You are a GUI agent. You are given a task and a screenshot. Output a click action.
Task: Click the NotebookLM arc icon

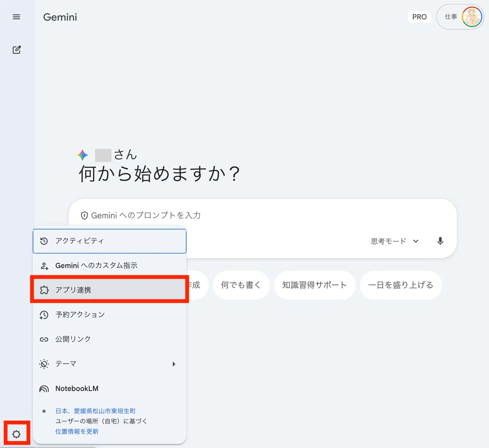pyautogui.click(x=44, y=389)
